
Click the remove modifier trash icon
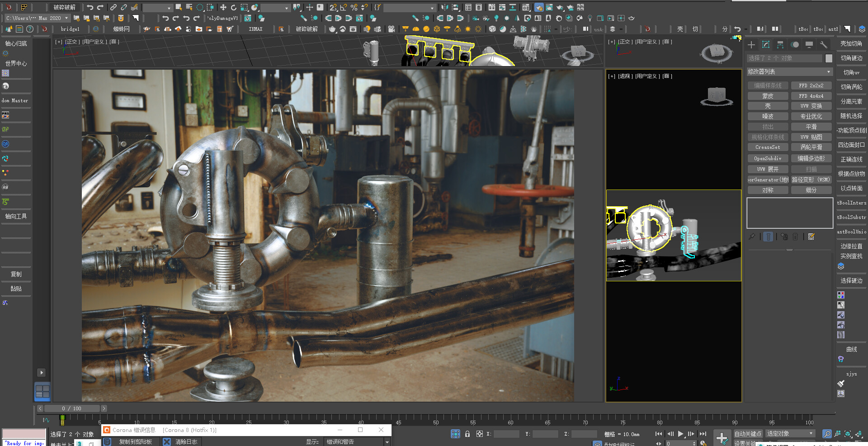[x=795, y=237]
